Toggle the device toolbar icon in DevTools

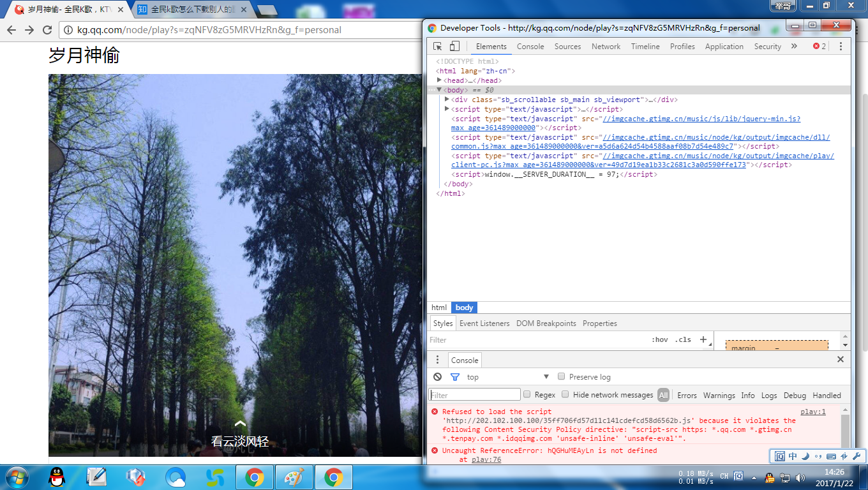[454, 46]
